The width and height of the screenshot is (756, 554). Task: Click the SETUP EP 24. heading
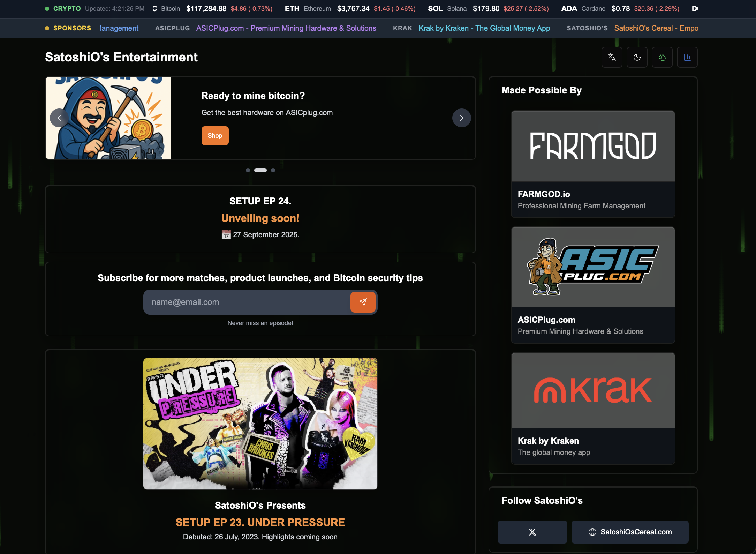[x=260, y=201]
